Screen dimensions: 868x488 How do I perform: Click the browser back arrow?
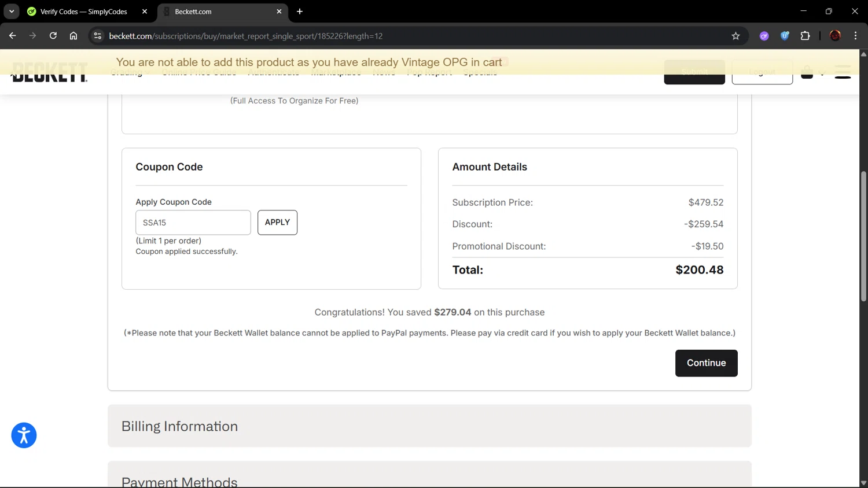coord(13,36)
